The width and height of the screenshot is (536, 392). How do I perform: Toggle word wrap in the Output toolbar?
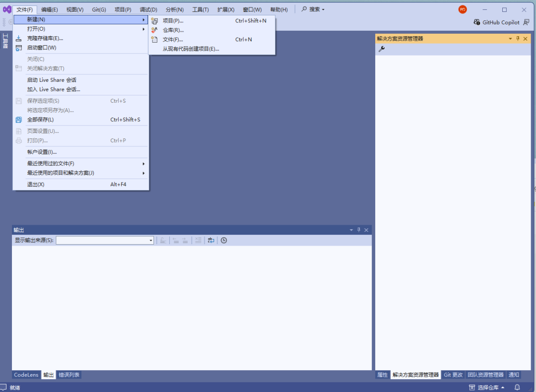pyautogui.click(x=211, y=240)
